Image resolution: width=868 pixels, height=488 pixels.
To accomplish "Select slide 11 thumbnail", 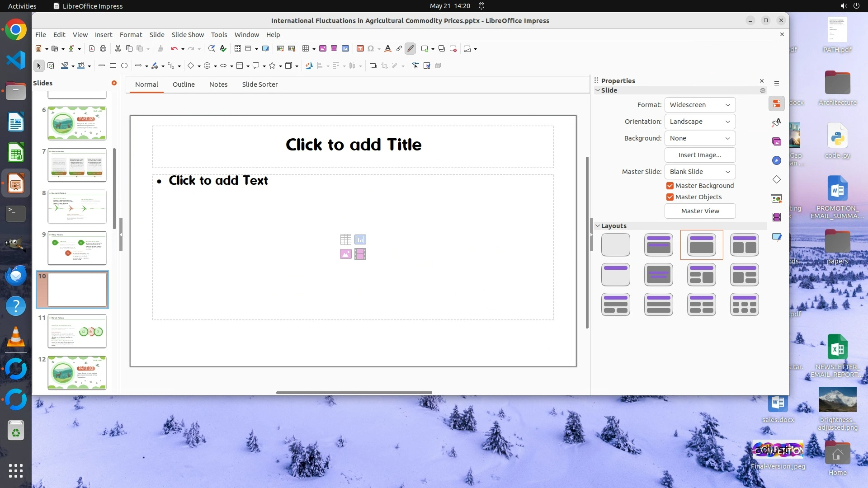I will click(77, 331).
